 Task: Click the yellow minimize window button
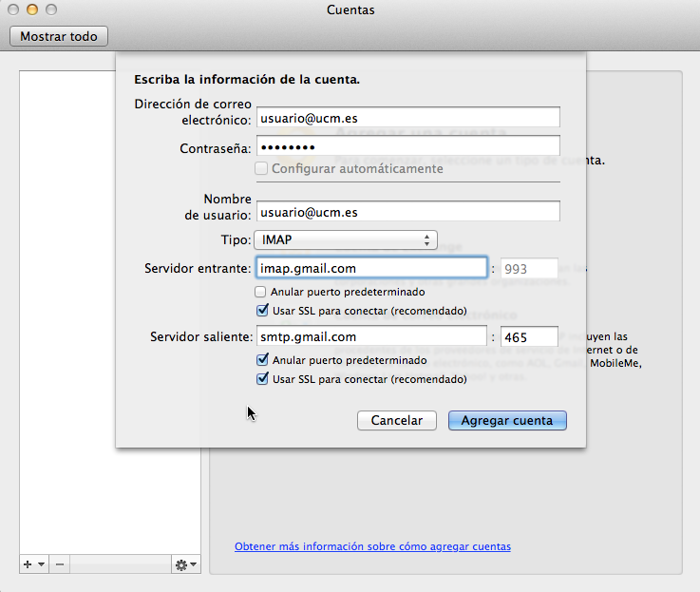[x=31, y=10]
